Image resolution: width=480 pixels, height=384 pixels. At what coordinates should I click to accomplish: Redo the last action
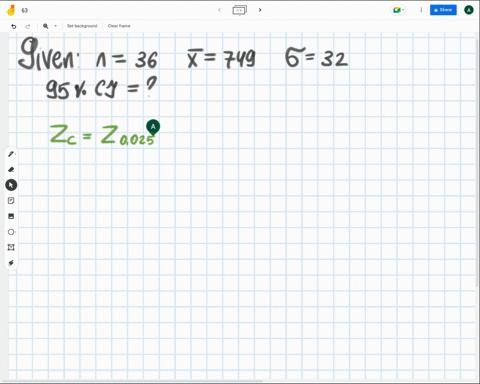click(x=28, y=26)
